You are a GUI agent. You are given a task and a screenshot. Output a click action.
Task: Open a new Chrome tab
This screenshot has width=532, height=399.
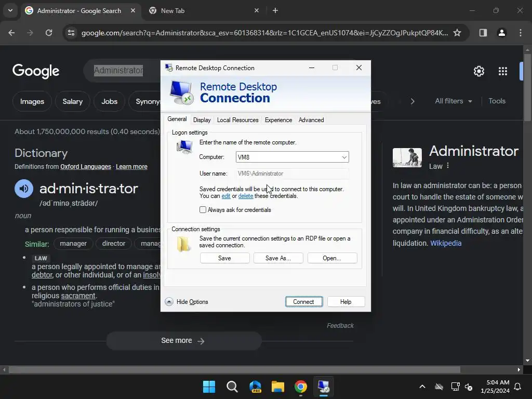275,10
